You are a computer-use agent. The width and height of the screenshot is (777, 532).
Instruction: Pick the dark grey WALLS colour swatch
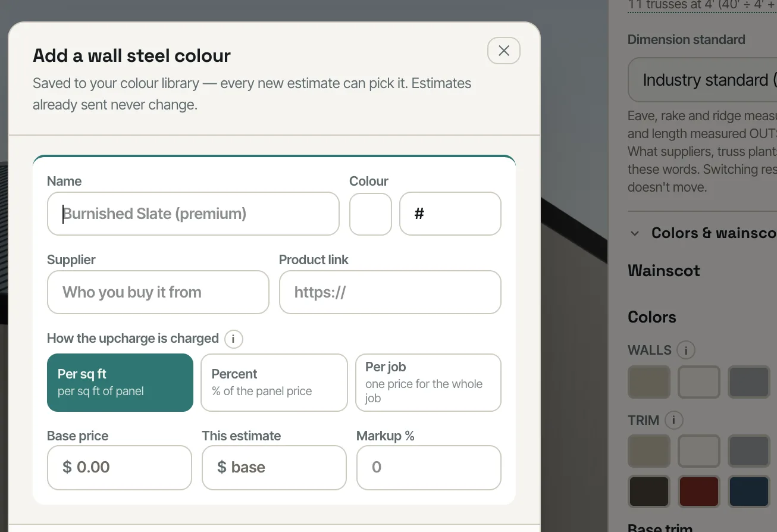tap(749, 382)
